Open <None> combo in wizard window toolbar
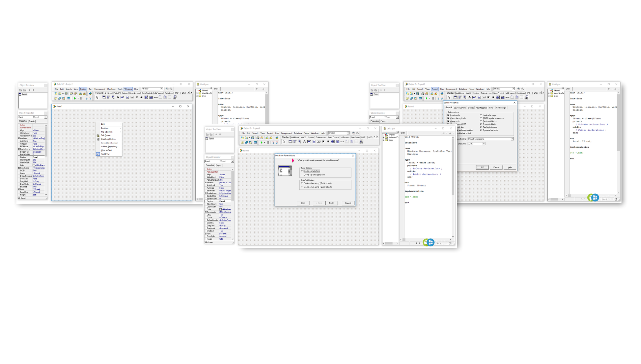 348,133
